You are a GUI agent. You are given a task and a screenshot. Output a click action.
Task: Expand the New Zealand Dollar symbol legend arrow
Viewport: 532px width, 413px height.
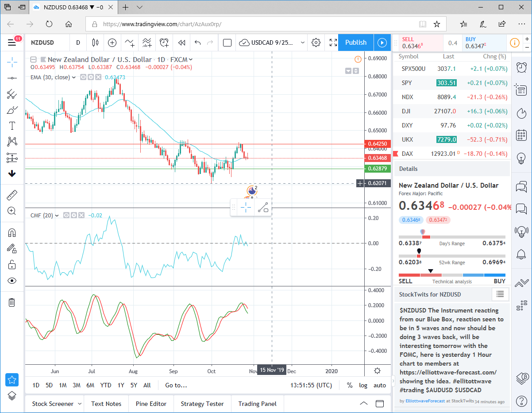(x=190, y=59)
